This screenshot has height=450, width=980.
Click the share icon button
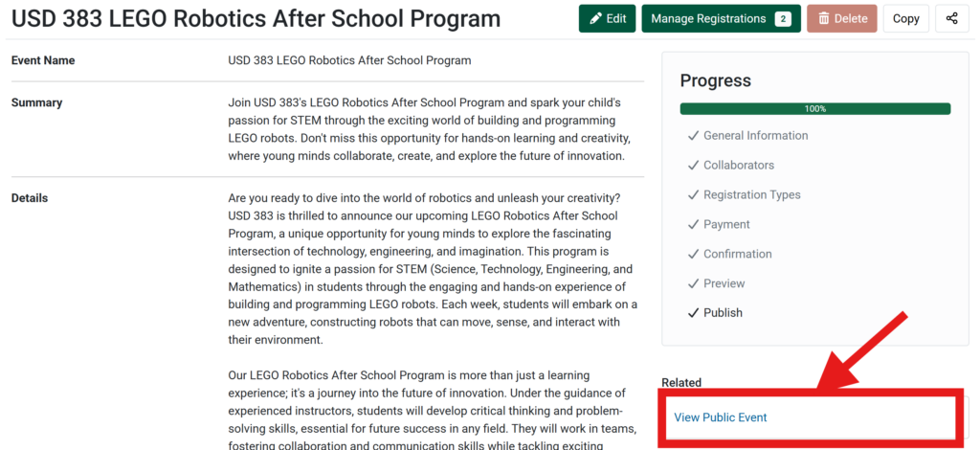click(x=951, y=18)
